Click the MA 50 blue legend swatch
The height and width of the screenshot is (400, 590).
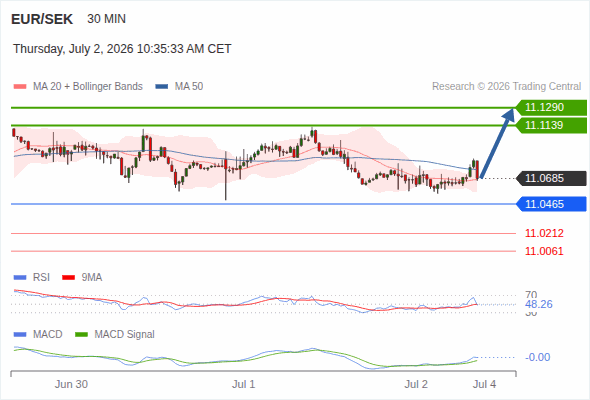point(162,87)
